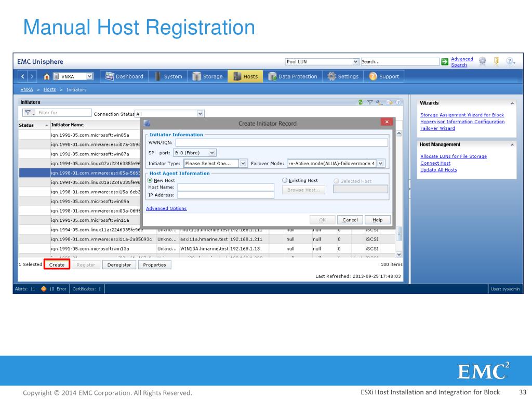532x399 pixels.
Task: Open the Failover Wizard link
Action: coord(437,129)
